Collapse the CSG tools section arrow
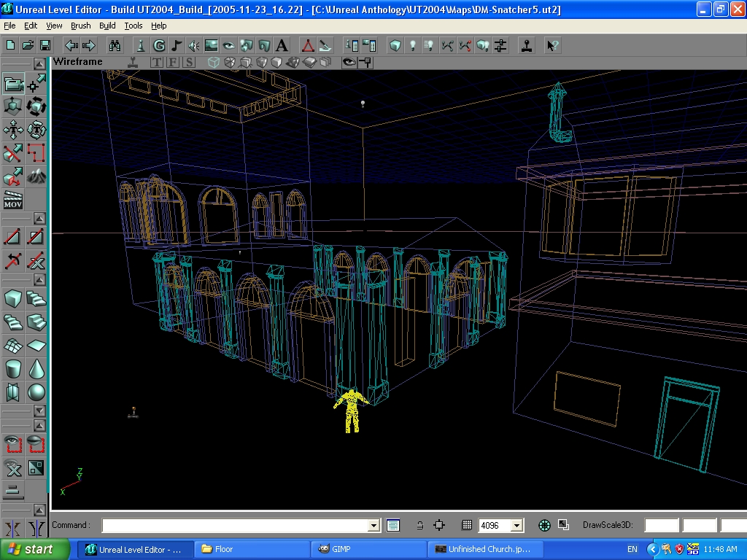This screenshot has width=747, height=560. coord(39,219)
